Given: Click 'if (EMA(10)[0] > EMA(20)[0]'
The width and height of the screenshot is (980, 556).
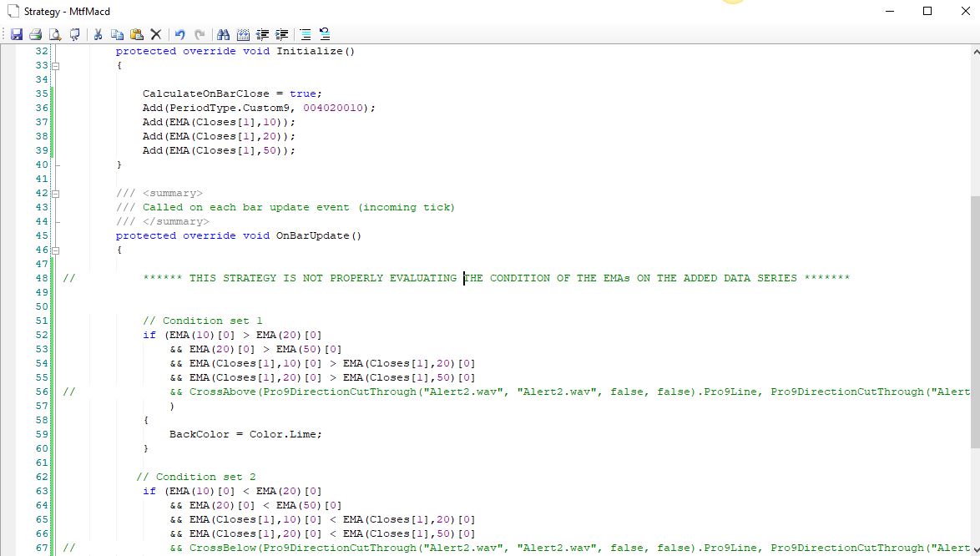Looking at the screenshot, I should (x=233, y=335).
